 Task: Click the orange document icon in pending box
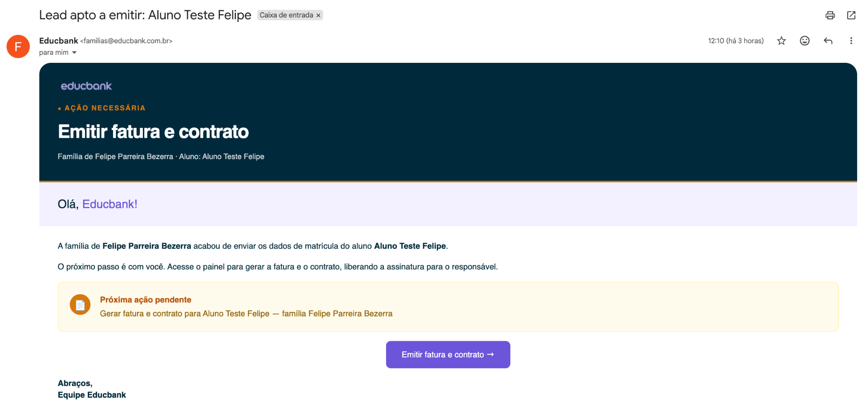tap(80, 305)
